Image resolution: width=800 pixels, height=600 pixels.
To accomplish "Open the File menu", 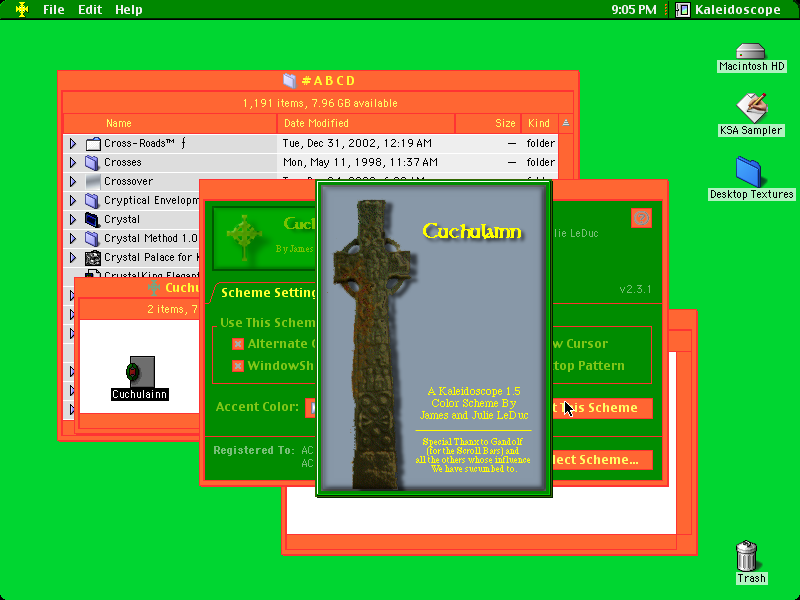I will pyautogui.click(x=54, y=10).
